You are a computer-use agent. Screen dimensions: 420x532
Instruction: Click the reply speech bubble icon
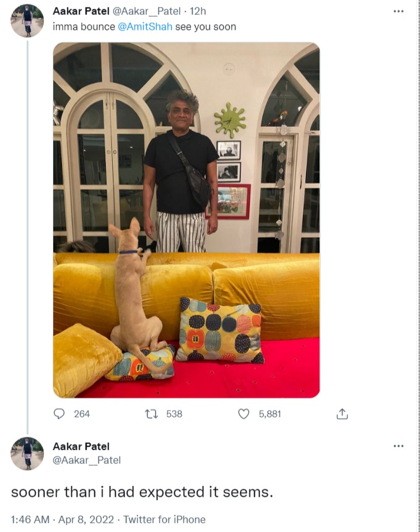(59, 414)
